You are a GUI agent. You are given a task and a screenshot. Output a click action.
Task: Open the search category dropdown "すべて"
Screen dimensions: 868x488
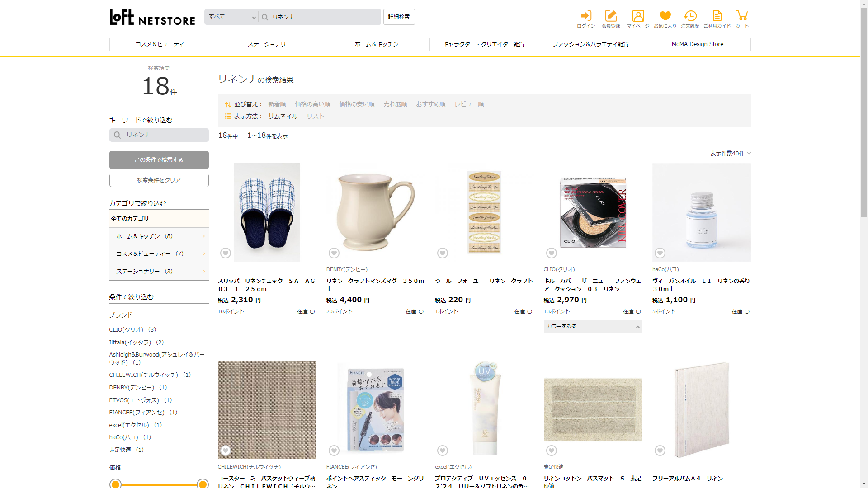[231, 17]
